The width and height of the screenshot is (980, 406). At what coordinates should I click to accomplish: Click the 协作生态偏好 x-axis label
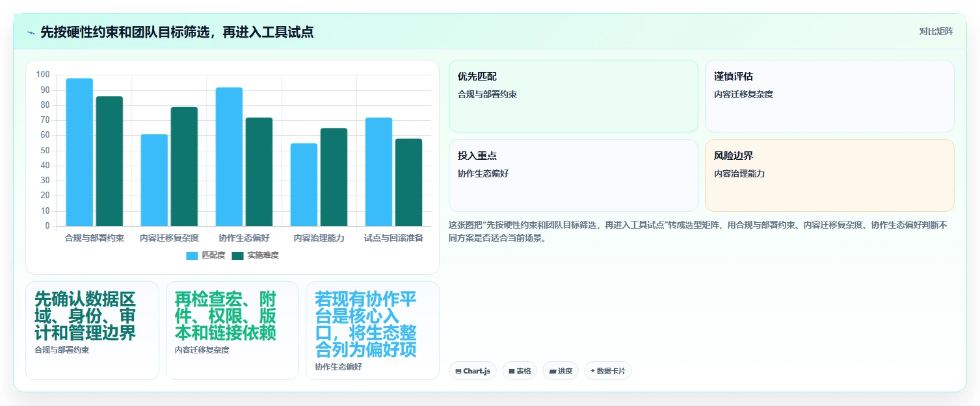(x=244, y=238)
